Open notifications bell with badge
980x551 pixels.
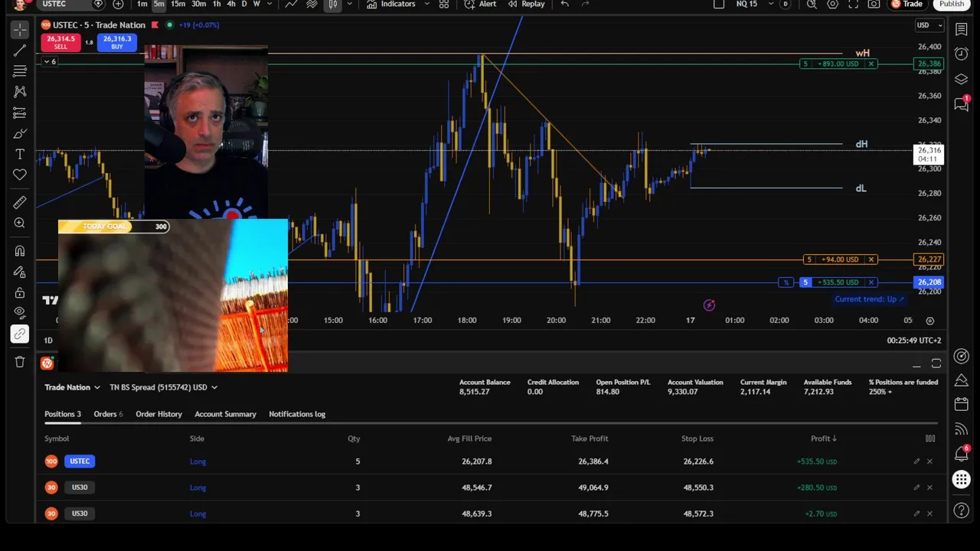tap(961, 454)
